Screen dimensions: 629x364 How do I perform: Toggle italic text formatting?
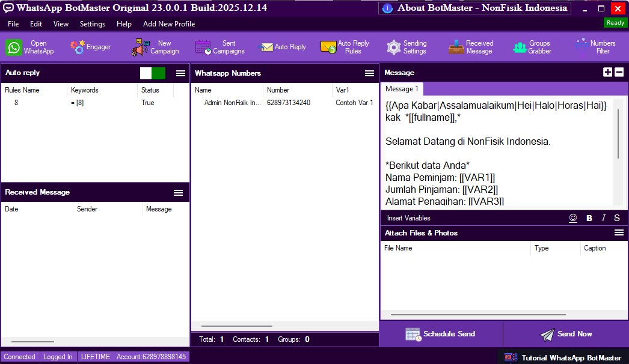(x=603, y=218)
